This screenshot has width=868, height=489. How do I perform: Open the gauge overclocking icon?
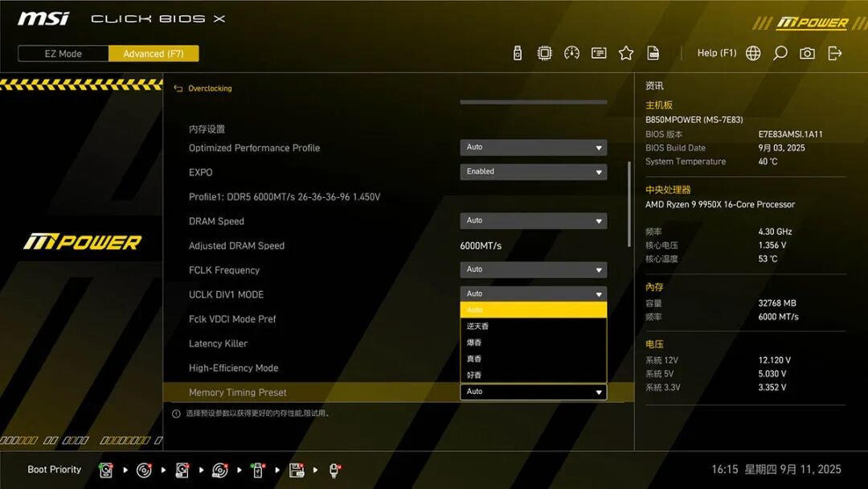[571, 53]
